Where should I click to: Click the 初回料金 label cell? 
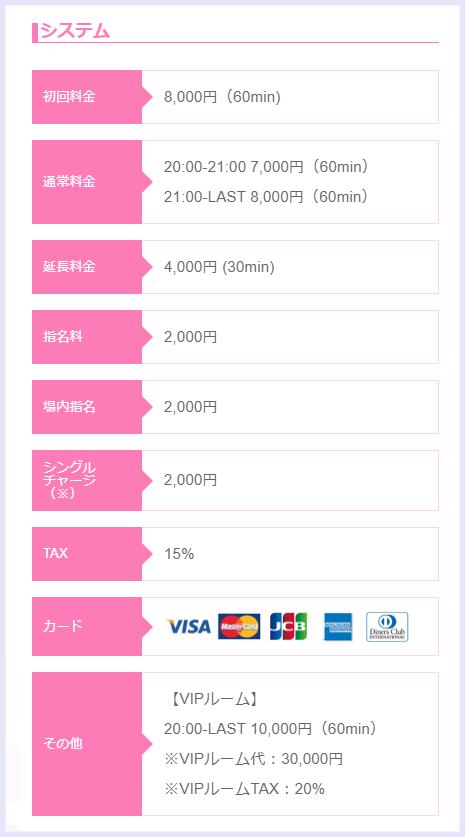pyautogui.click(x=87, y=97)
